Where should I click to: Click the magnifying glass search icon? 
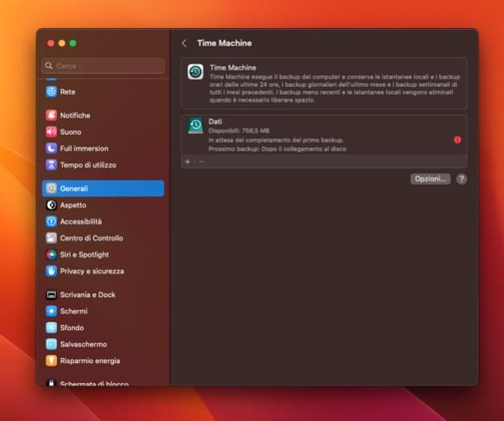click(x=49, y=65)
